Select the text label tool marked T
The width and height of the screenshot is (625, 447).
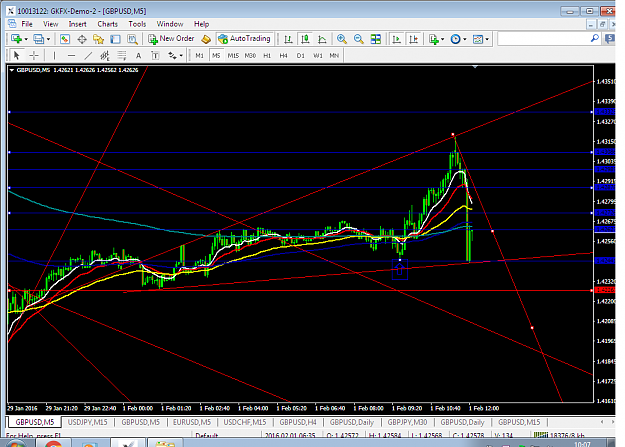[155, 55]
